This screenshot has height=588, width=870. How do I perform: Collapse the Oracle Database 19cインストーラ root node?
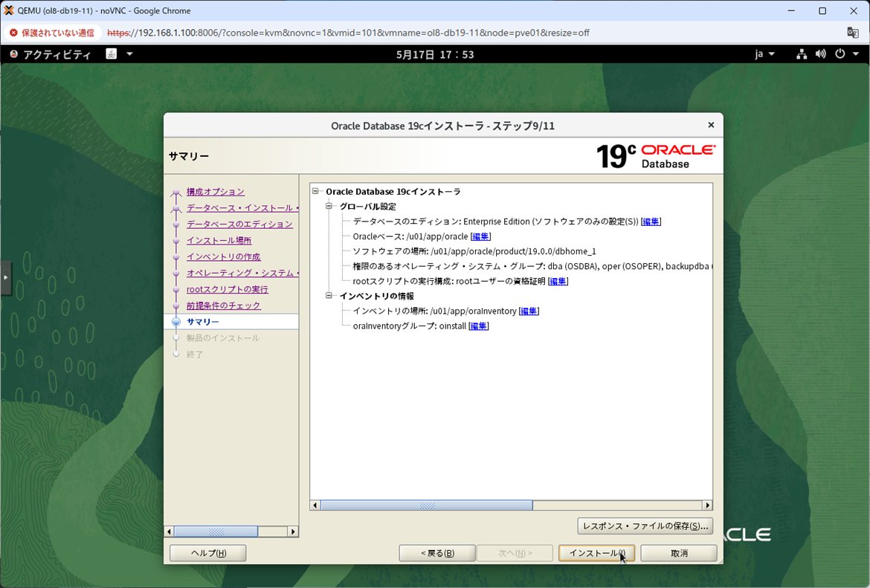[x=315, y=191]
